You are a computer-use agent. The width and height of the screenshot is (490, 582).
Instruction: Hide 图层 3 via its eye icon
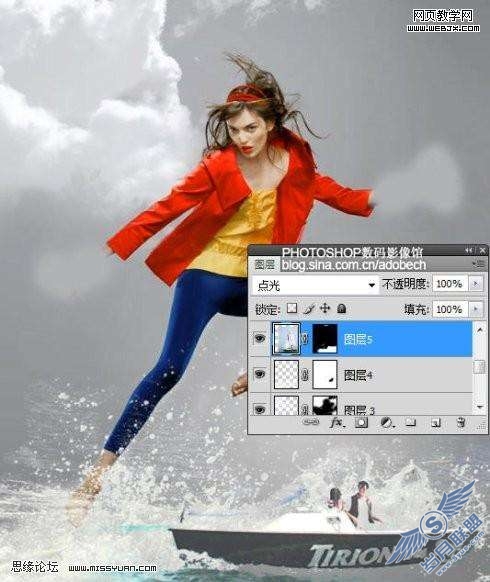(259, 409)
